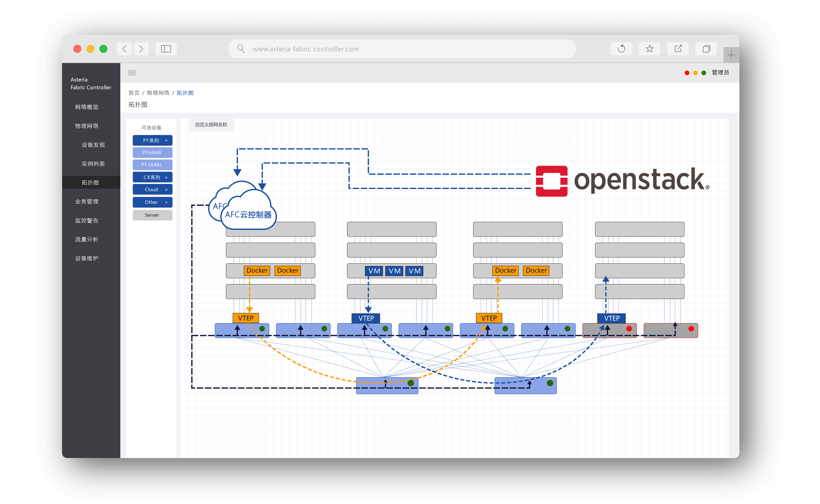Bookmark page with star icon
Image resolution: width=820 pixels, height=504 pixels.
coord(649,49)
